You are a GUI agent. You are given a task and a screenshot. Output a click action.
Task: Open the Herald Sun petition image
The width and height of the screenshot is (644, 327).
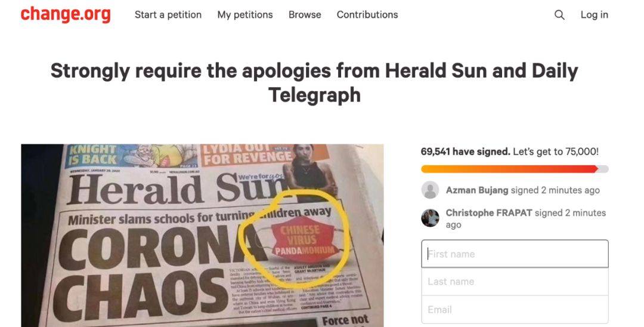tap(203, 235)
